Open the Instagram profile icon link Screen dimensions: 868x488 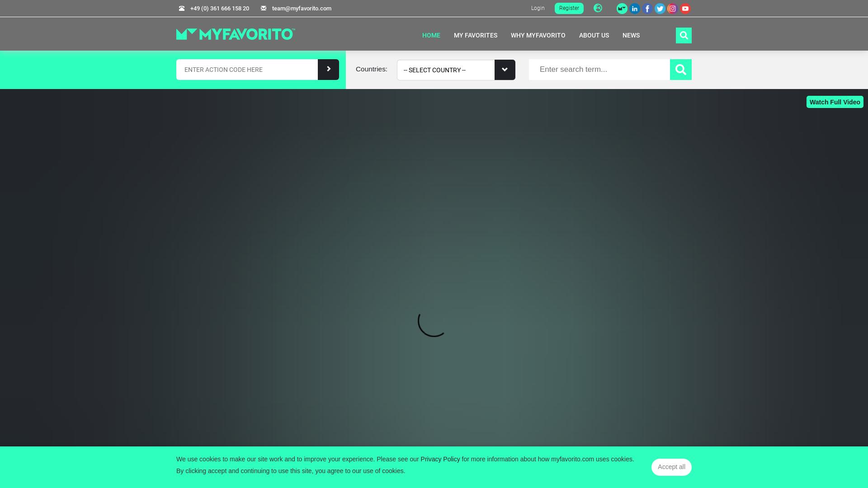tap(672, 8)
